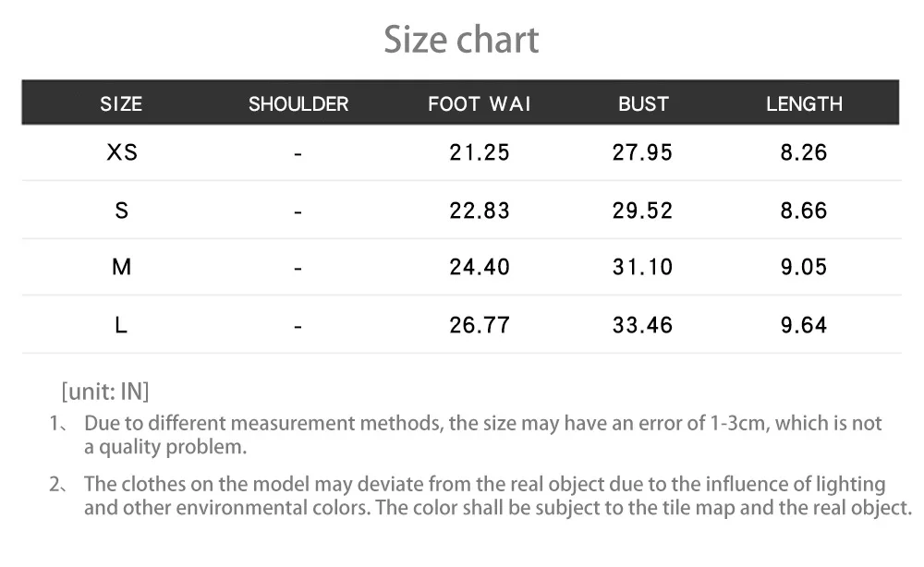The height and width of the screenshot is (567, 924).
Task: Select the SIZE column header
Action: (121, 103)
